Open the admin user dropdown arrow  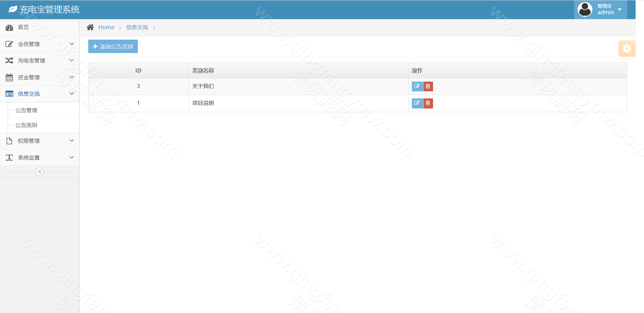[x=620, y=9]
